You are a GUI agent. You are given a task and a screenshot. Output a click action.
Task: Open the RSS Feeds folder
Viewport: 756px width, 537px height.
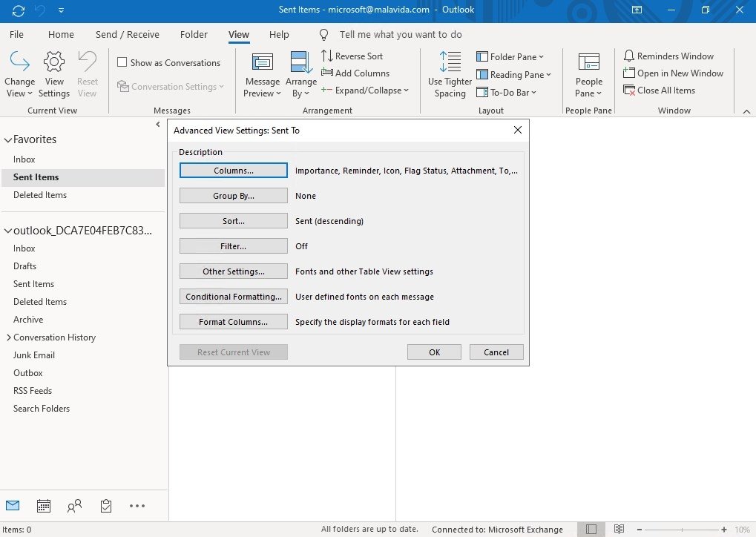33,391
